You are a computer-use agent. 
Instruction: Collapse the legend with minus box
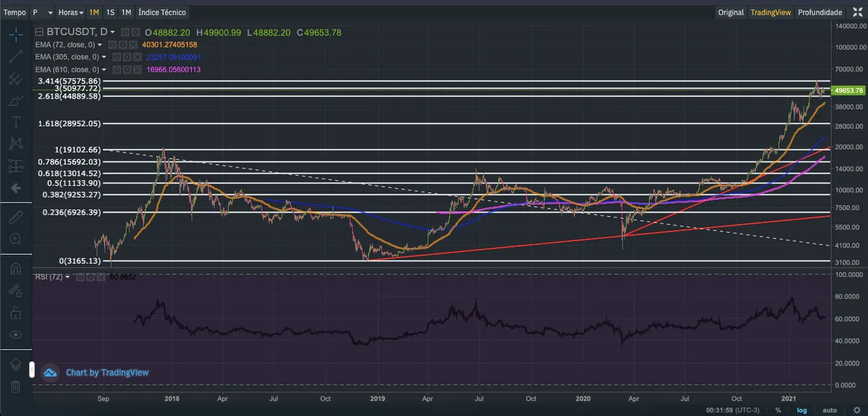coord(39,32)
